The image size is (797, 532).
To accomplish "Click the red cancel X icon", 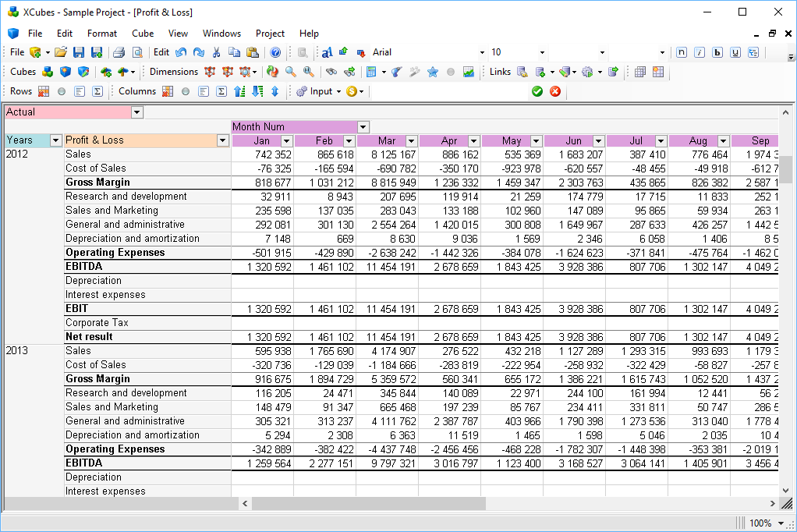I will [555, 91].
